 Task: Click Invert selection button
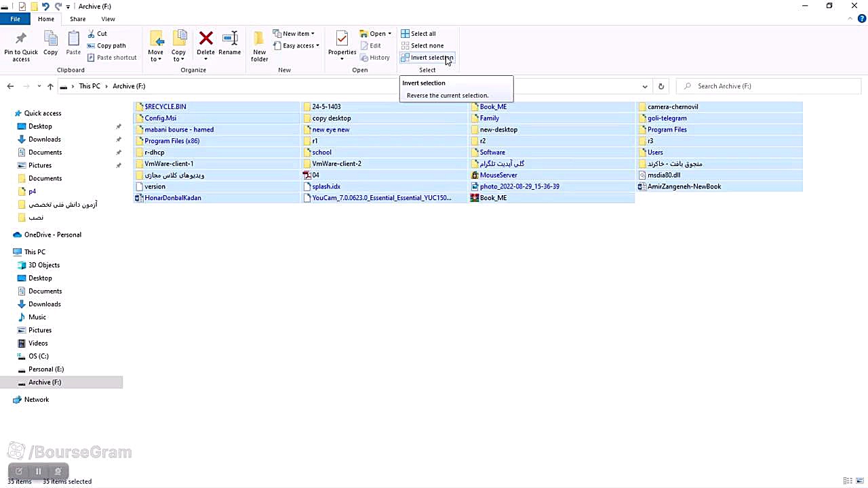(427, 58)
